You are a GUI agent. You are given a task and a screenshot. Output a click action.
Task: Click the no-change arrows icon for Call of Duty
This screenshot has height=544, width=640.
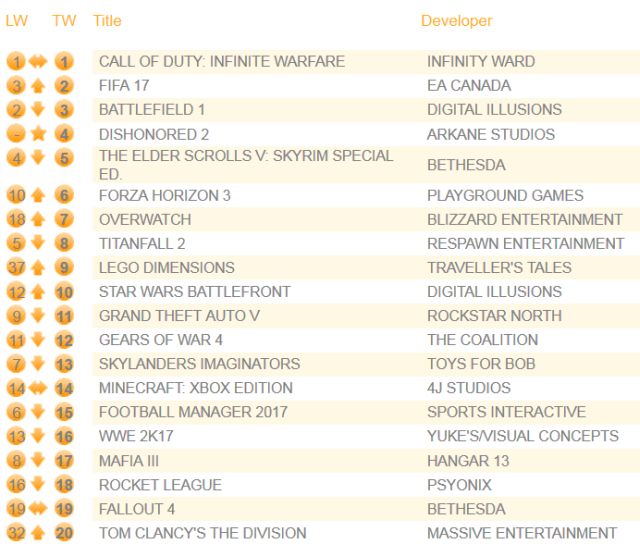39,62
